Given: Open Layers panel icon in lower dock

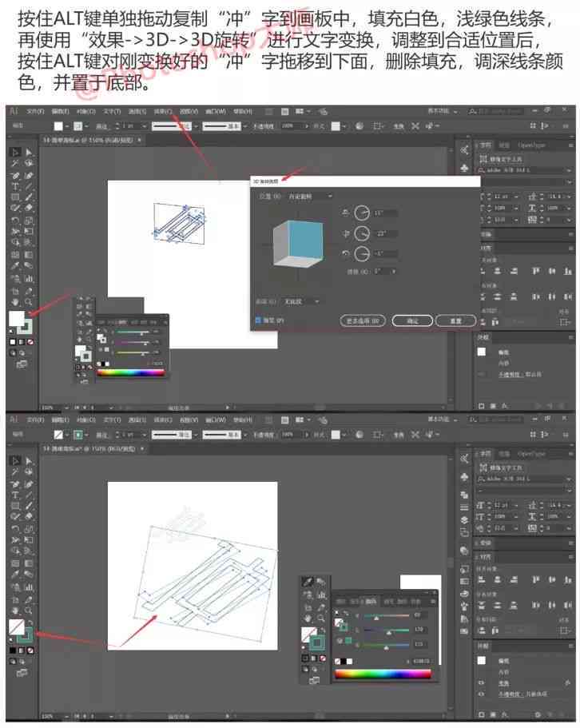Looking at the screenshot, I should (464, 520).
